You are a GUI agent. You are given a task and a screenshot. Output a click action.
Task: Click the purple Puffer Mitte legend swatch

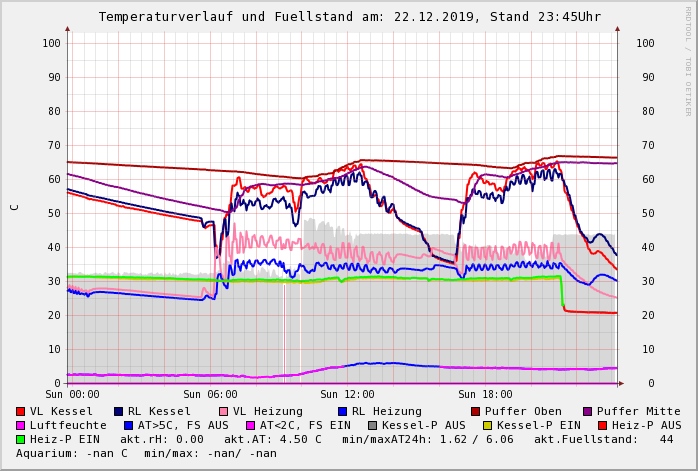point(587,411)
